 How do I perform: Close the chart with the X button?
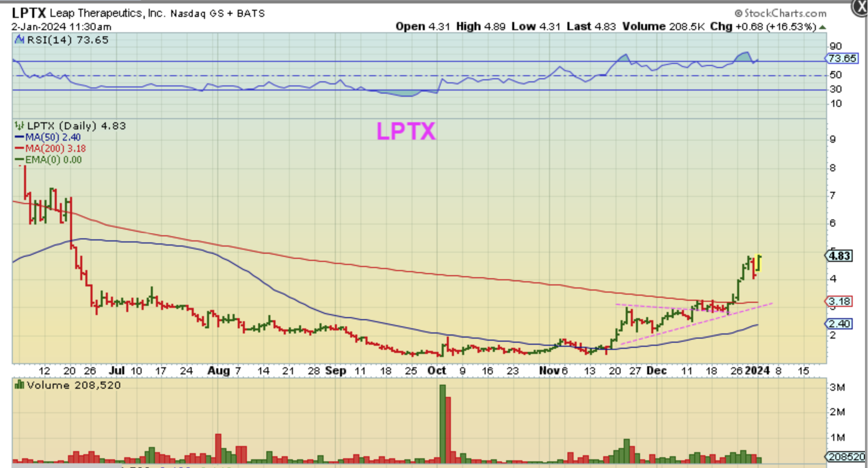tap(860, 7)
